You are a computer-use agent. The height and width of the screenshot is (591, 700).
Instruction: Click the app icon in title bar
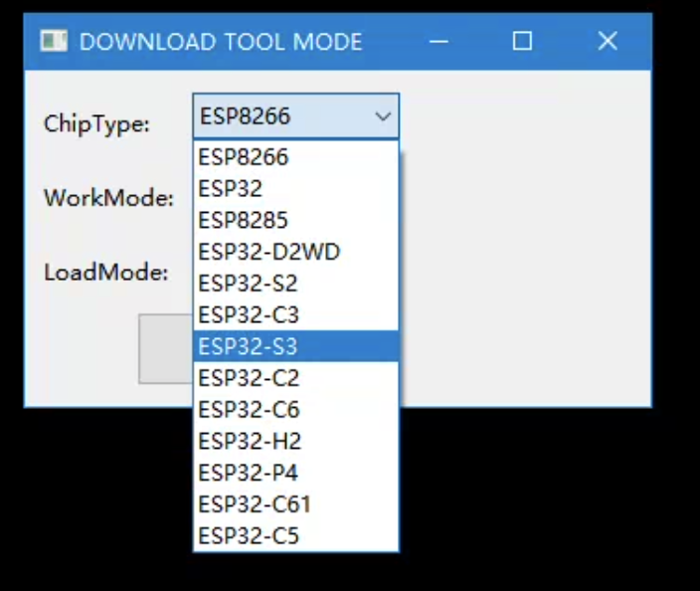tap(53, 41)
